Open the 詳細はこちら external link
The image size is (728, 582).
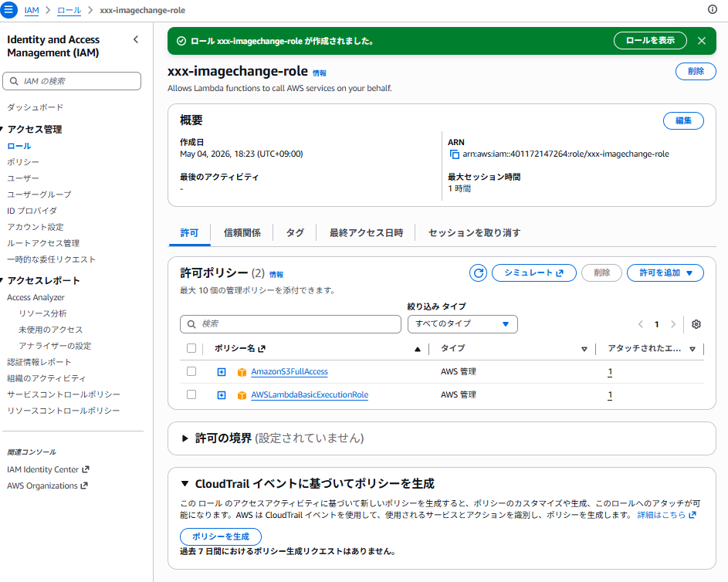(666, 515)
